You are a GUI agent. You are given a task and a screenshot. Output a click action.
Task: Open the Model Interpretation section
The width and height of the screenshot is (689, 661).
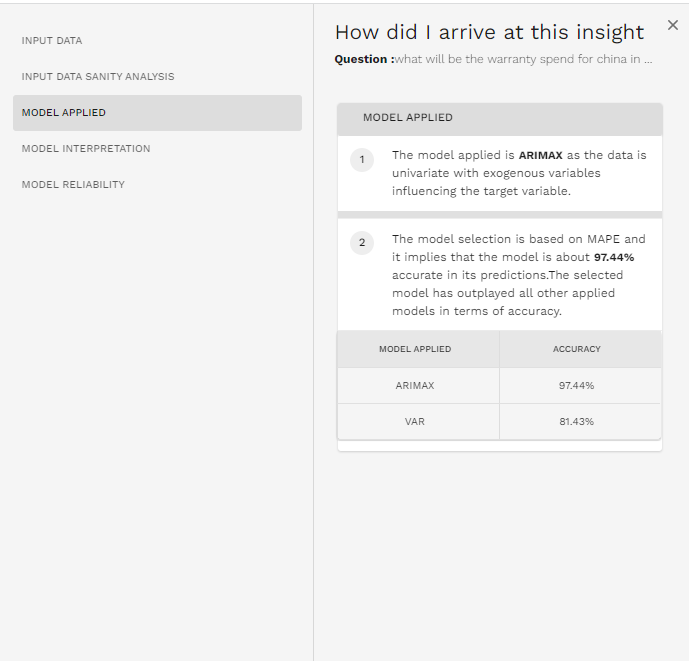point(86,149)
